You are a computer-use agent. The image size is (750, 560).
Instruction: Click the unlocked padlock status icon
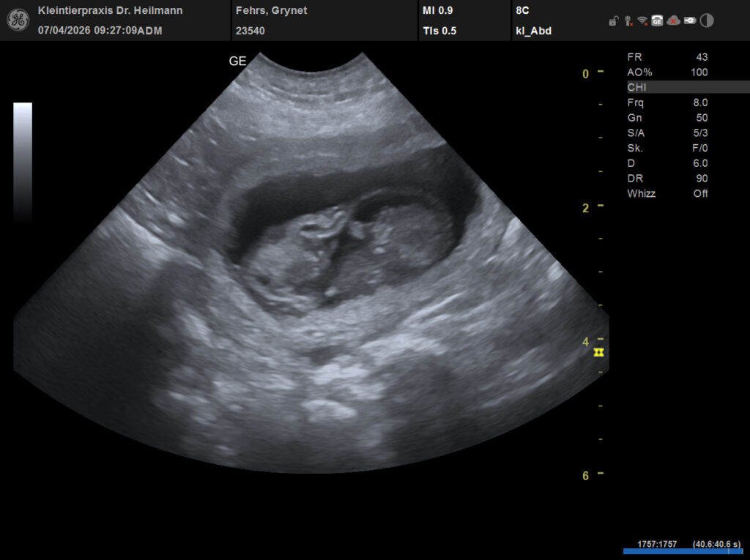613,21
